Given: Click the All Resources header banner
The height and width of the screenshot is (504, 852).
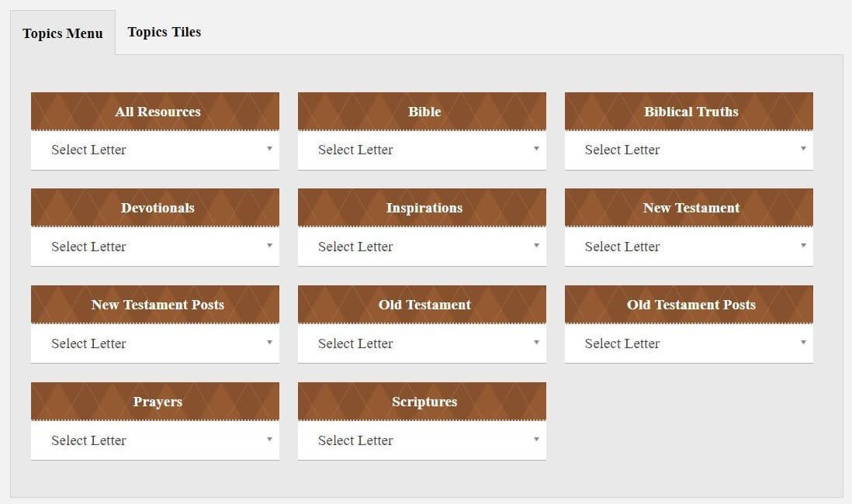Looking at the screenshot, I should 155,112.
